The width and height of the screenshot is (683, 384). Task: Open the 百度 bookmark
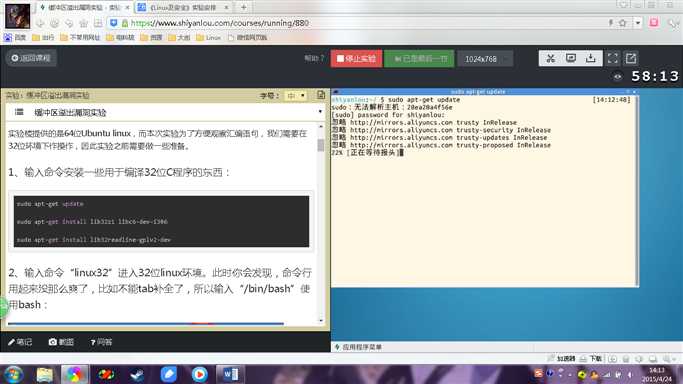[x=15, y=37]
